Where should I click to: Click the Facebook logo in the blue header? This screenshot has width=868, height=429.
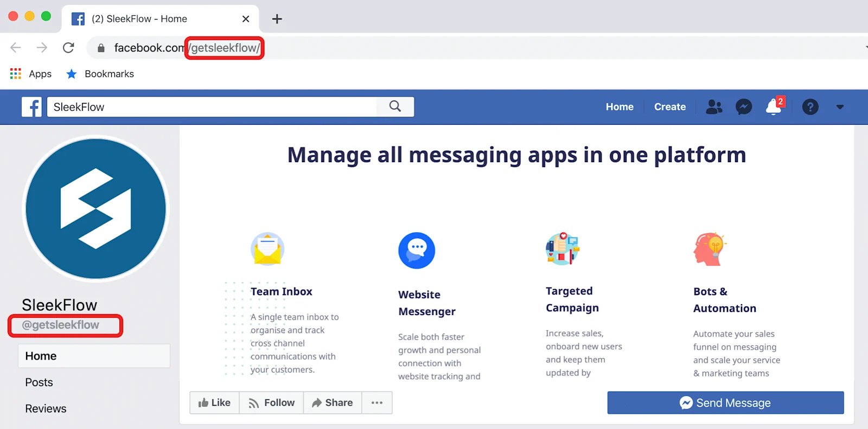pos(31,107)
